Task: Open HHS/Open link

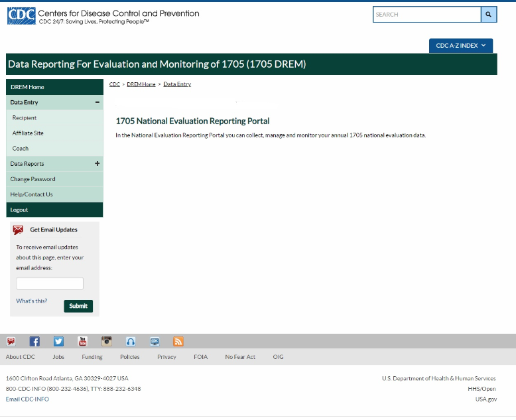Action: (482, 389)
